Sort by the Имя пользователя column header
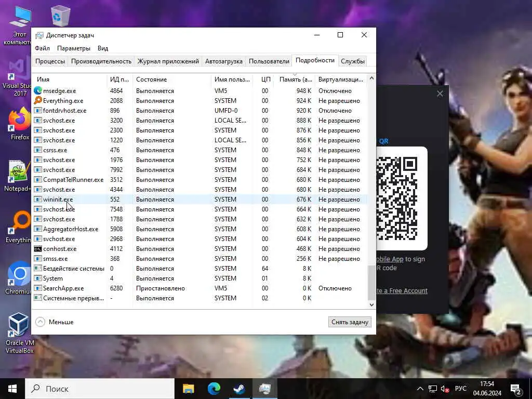 pyautogui.click(x=232, y=79)
